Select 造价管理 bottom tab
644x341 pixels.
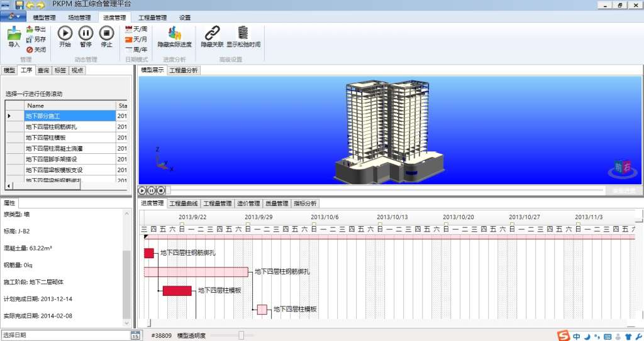click(x=248, y=203)
